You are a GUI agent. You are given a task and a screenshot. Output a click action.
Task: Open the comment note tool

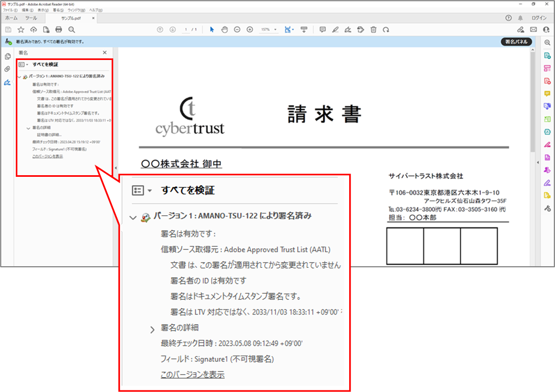[323, 29]
